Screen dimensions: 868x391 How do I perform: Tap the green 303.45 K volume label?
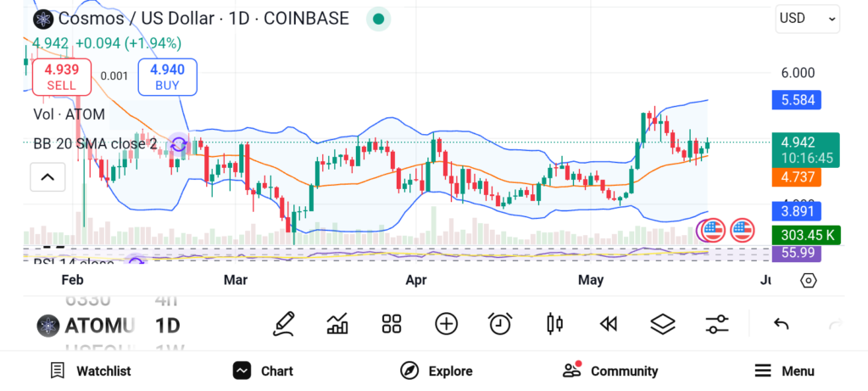pyautogui.click(x=807, y=235)
